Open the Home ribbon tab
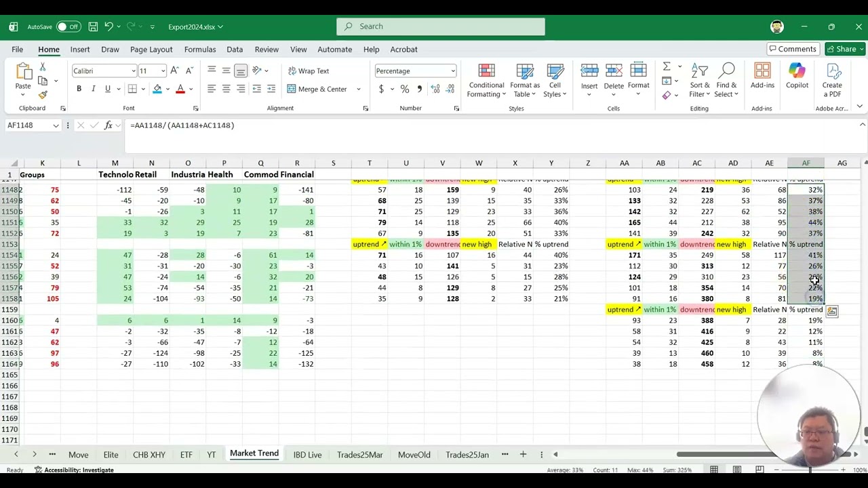The height and width of the screenshot is (488, 868). tap(49, 49)
